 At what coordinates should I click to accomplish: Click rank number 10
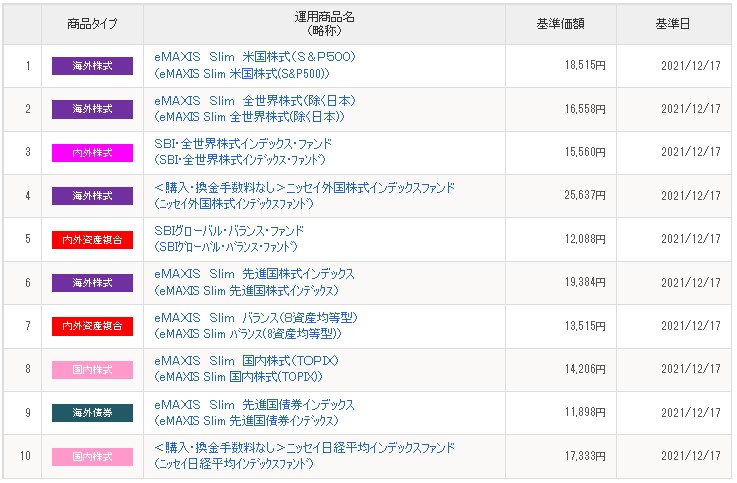point(25,456)
